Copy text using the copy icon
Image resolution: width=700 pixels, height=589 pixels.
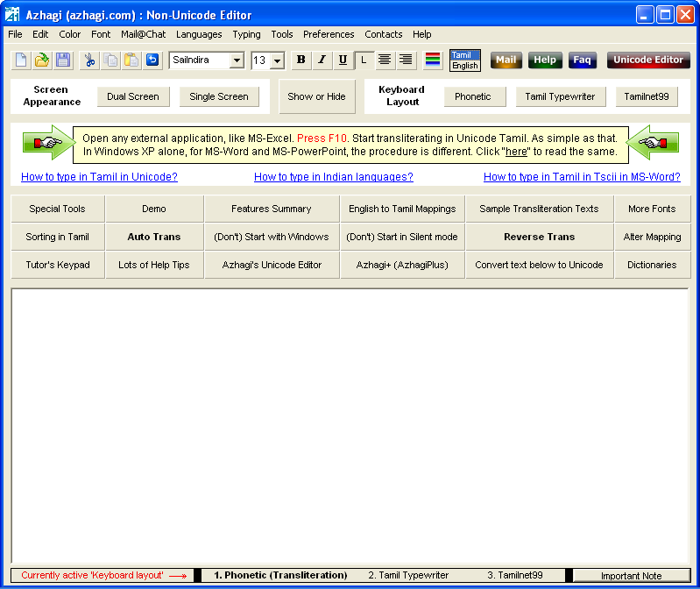[x=110, y=60]
